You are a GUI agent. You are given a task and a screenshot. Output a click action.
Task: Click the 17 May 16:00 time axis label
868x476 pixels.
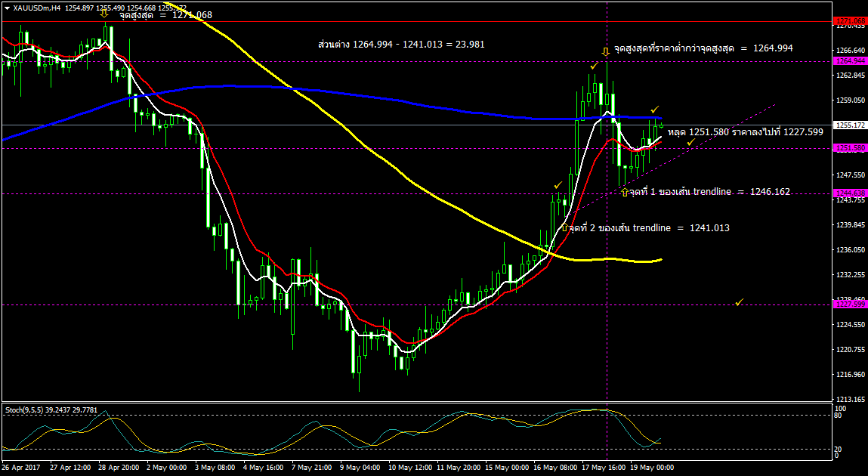point(605,468)
